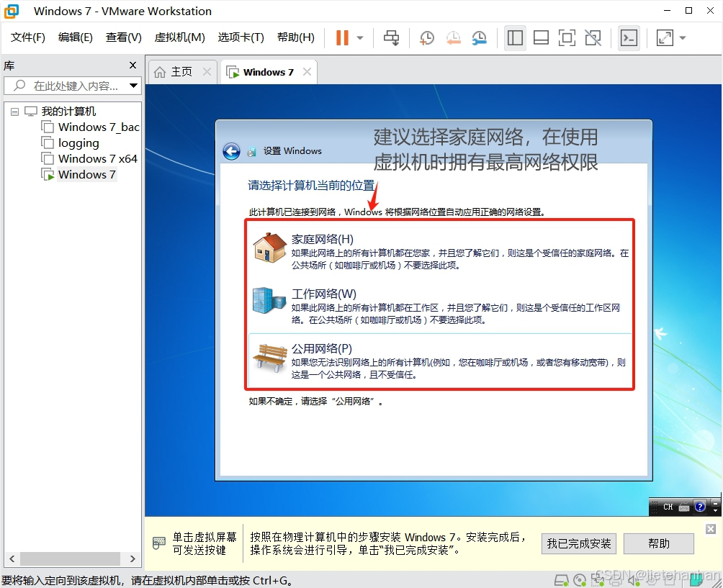Select the Windows 7_bac virtual machine

[99, 127]
